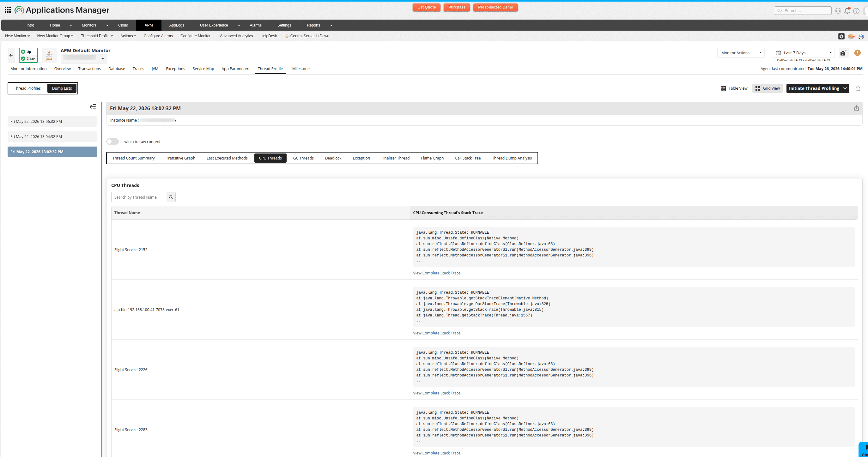Click the Get Quote button
The width and height of the screenshot is (868, 457).
426,7
